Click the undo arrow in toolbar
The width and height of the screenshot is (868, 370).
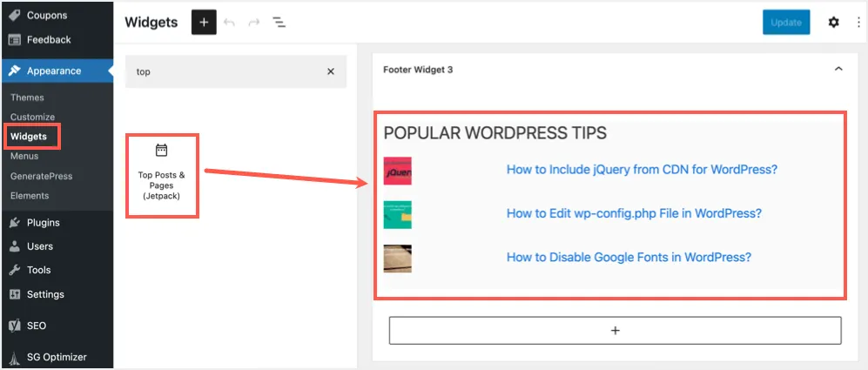coord(229,23)
